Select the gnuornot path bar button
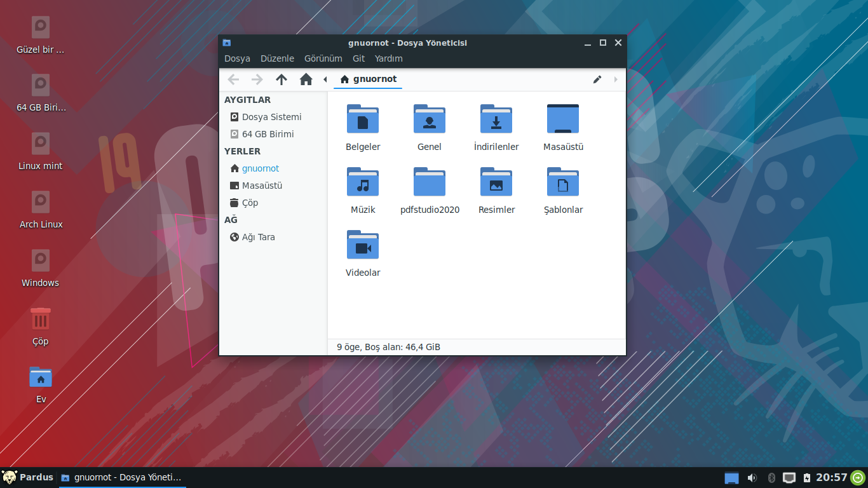 click(369, 79)
